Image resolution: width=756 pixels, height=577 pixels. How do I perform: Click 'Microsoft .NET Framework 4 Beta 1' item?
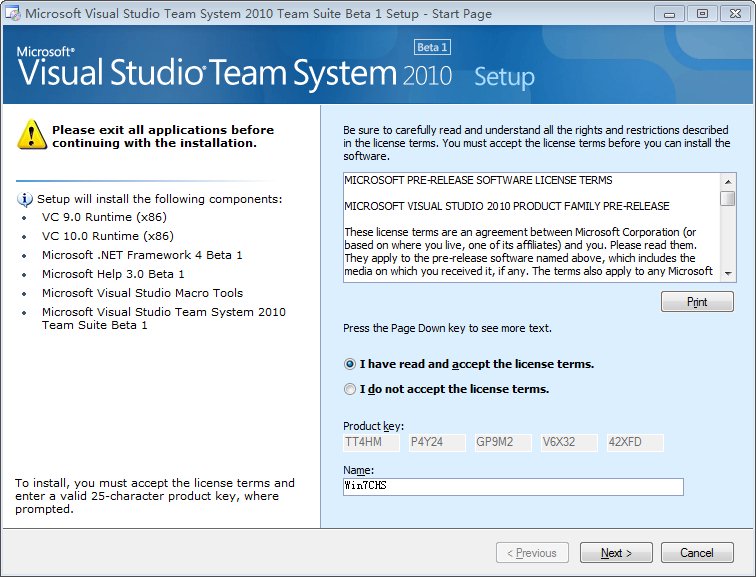142,255
